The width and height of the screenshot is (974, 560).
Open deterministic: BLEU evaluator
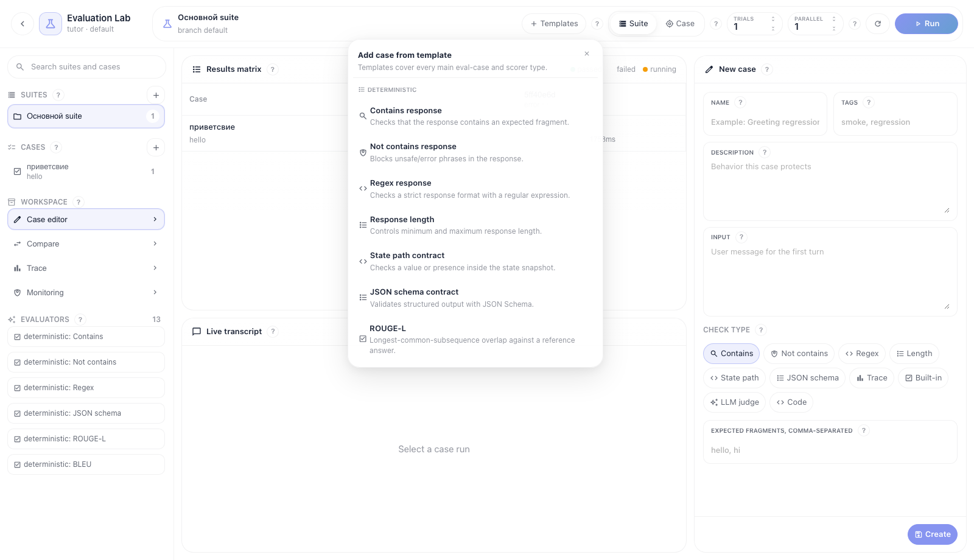click(86, 464)
